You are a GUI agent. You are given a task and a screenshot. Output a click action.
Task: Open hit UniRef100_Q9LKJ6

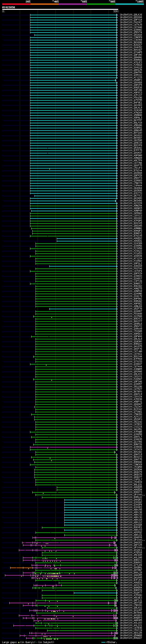click(131, 15)
